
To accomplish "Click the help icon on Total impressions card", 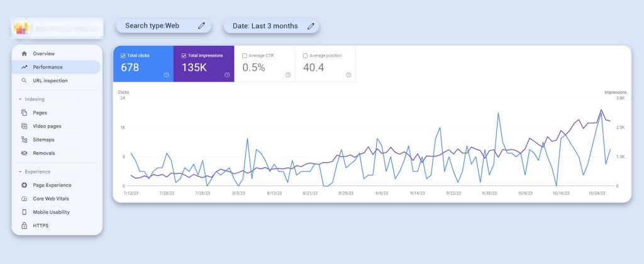I will [x=227, y=75].
